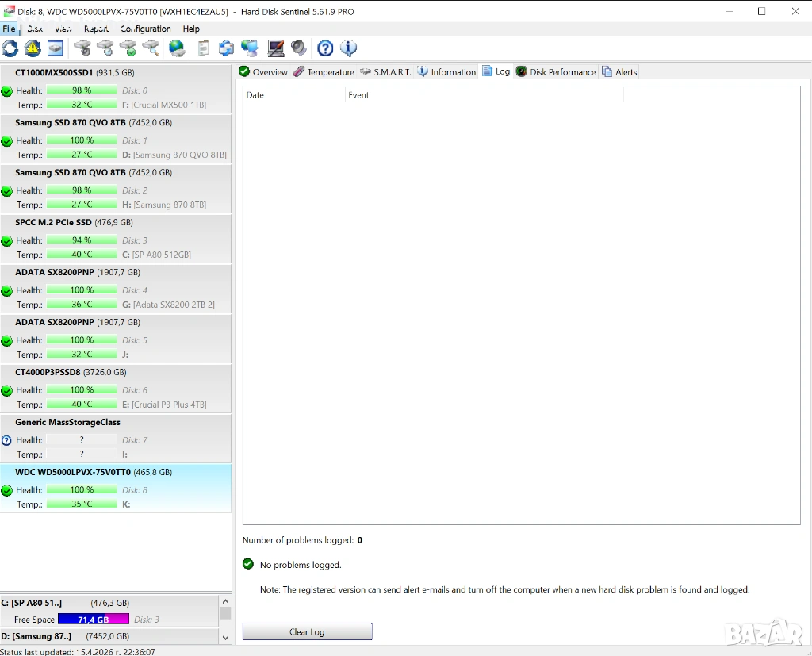Click the disk with magnifier surface test icon
This screenshot has height=656, width=812.
pos(151,48)
